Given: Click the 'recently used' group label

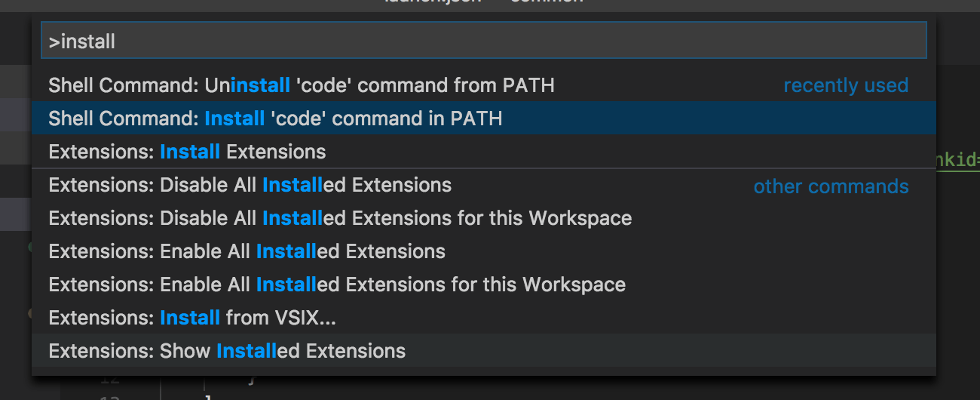Looking at the screenshot, I should pyautogui.click(x=845, y=85).
